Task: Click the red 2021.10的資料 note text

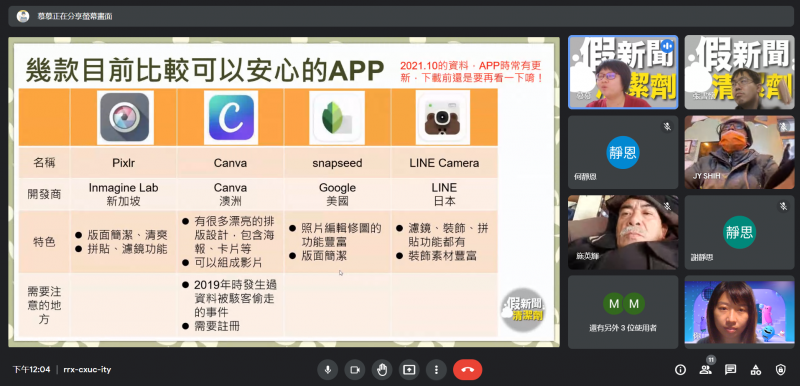Action: [x=470, y=72]
